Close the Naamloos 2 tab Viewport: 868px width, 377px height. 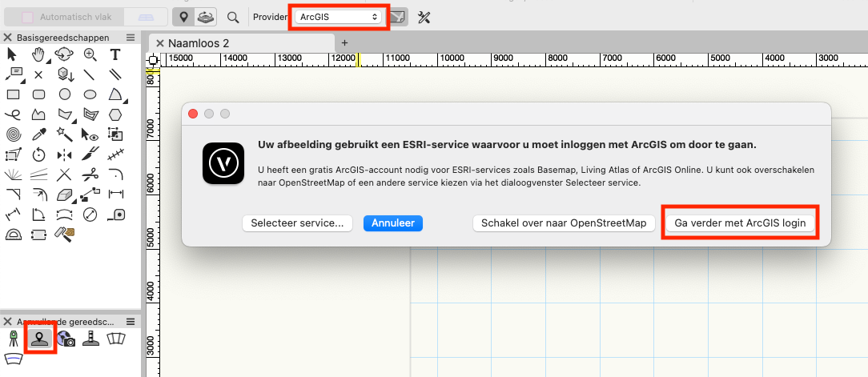point(159,43)
